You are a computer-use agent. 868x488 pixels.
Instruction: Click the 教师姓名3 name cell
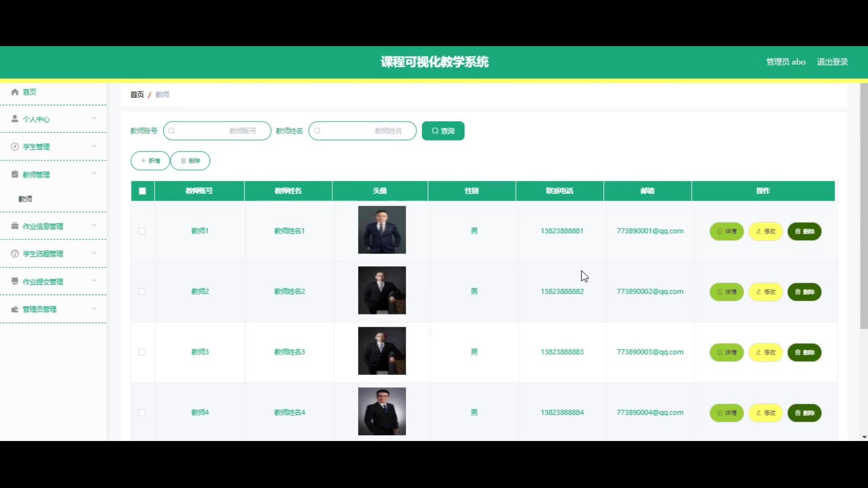click(289, 352)
